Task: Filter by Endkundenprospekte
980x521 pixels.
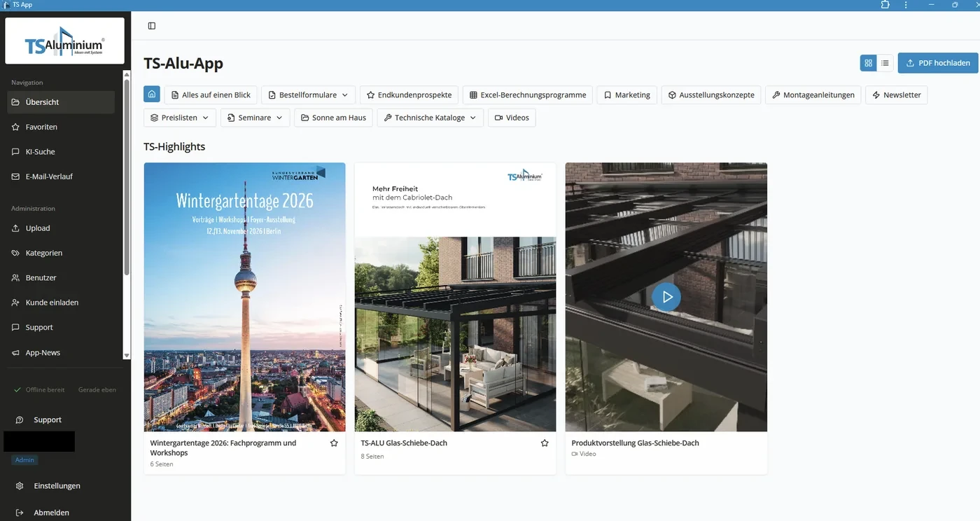Action: coord(409,95)
